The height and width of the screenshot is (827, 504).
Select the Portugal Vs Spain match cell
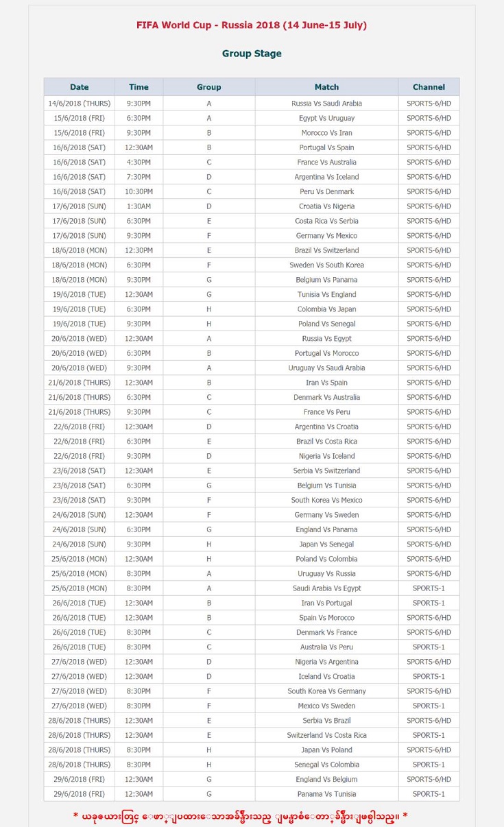(x=326, y=147)
